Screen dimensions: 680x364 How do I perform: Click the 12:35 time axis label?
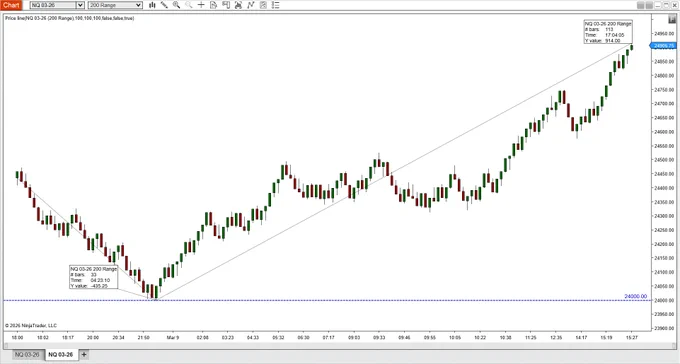(x=556, y=338)
